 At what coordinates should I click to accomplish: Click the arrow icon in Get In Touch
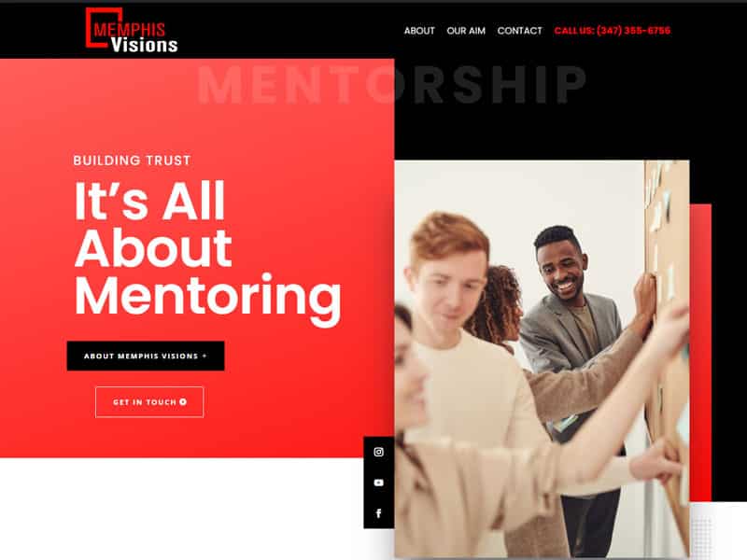[x=183, y=402]
